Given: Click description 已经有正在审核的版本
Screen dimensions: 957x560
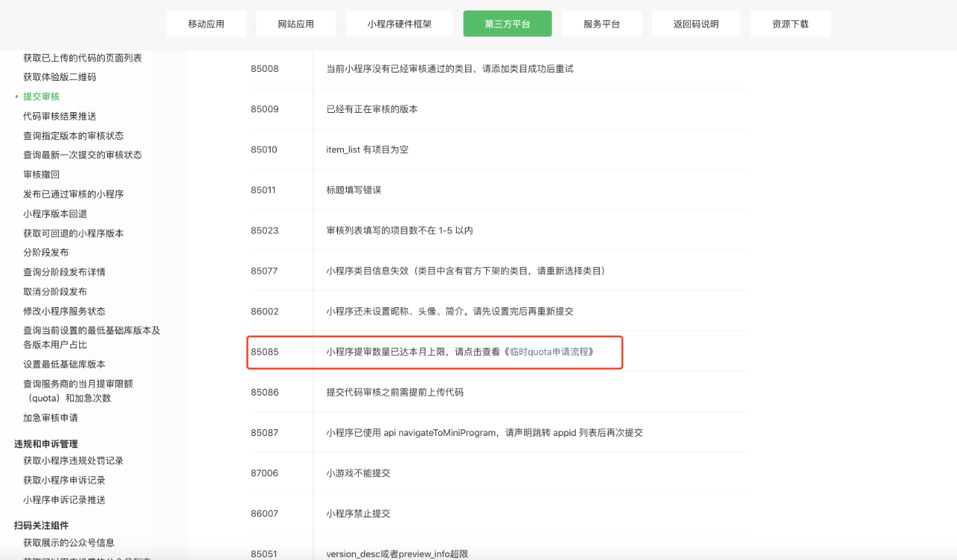Looking at the screenshot, I should pos(372,109).
